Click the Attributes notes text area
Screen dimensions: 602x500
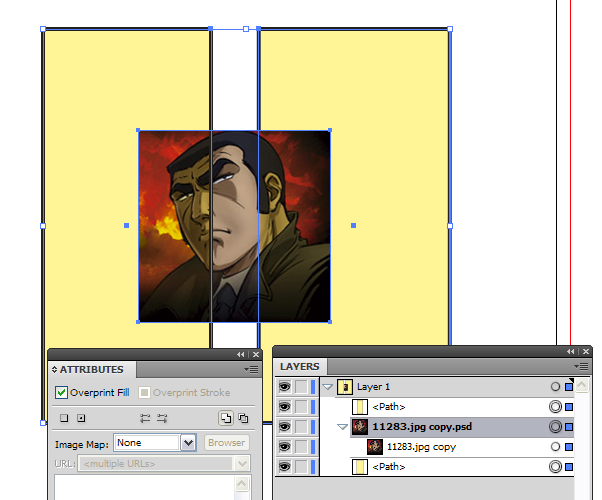pyautogui.click(x=144, y=487)
